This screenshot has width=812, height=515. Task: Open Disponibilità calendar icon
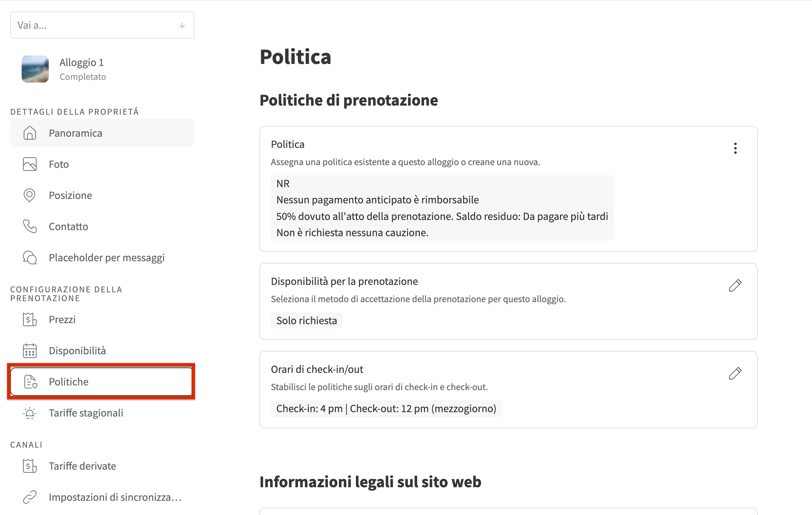[30, 351]
